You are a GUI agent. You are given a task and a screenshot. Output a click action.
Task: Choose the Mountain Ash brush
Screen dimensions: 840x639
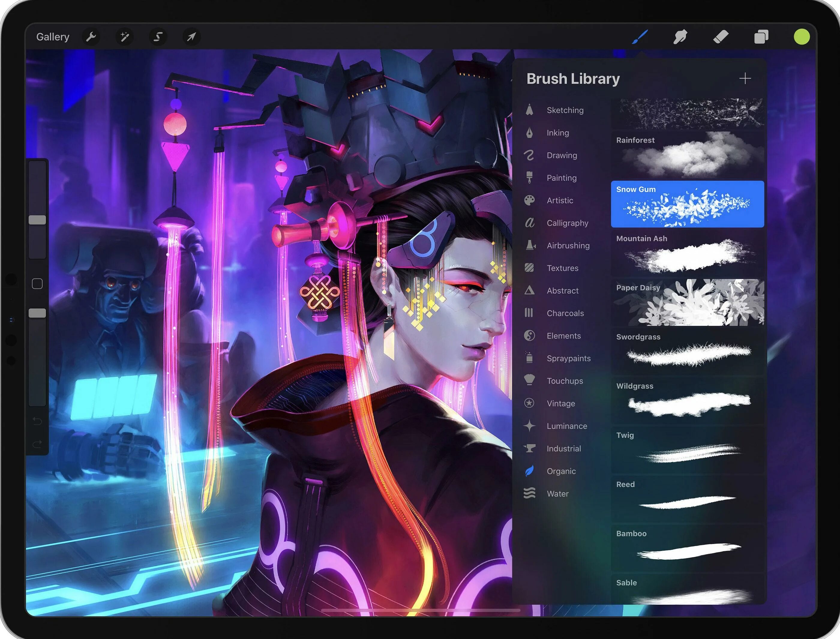[687, 253]
